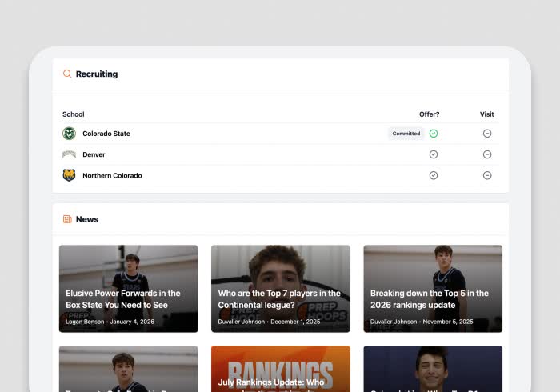Click Colorado State green offer checkmark
The width and height of the screenshot is (560, 392).
(x=434, y=134)
